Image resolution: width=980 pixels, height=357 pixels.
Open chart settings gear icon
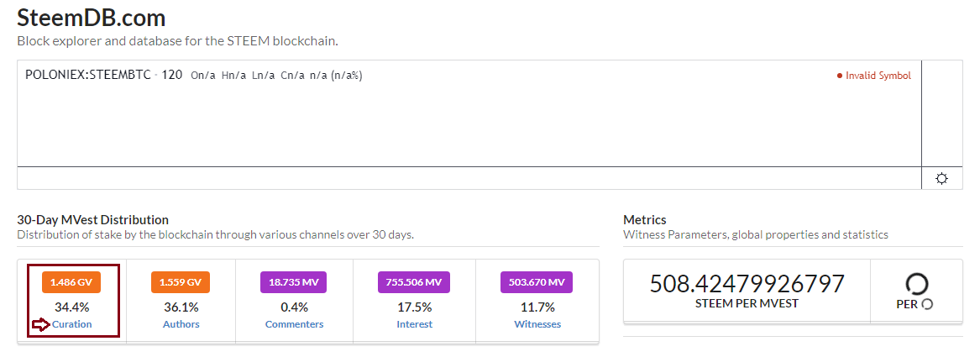[x=941, y=178]
